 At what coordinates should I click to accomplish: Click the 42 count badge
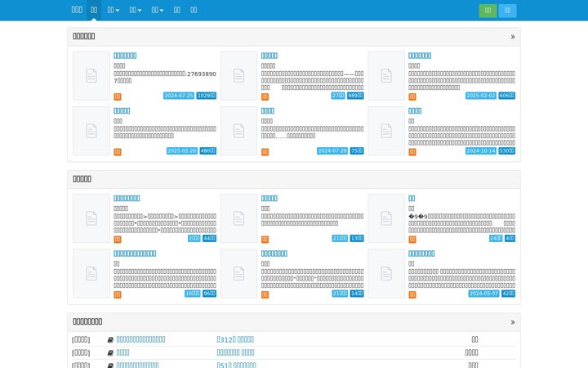(508, 294)
